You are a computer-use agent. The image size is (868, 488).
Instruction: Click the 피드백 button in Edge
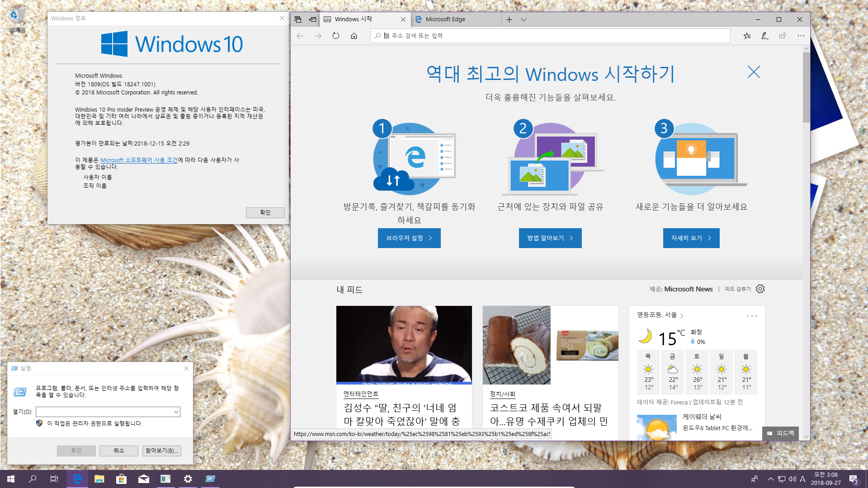coord(780,433)
